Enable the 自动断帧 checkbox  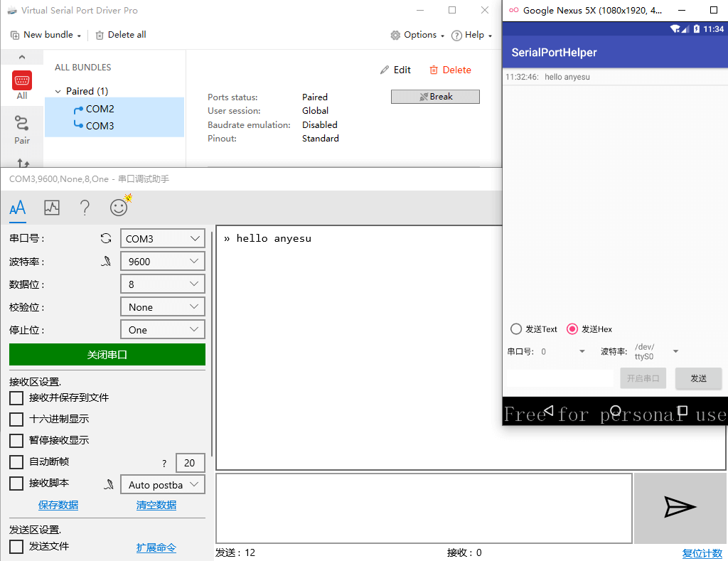[16, 462]
